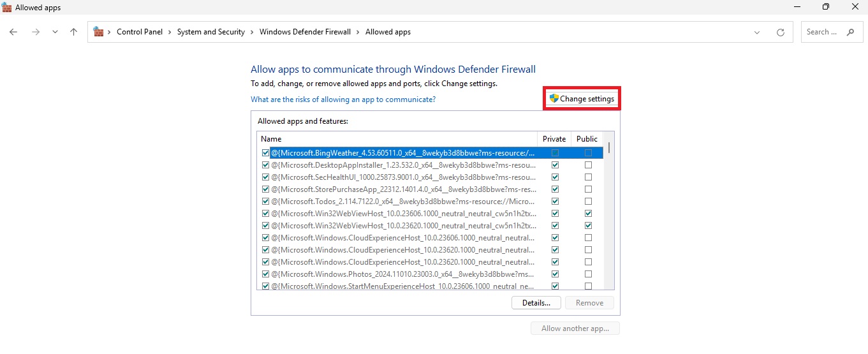868x354 pixels.
Task: Select the Win32WebViewHost_10.0.23606 row text
Action: point(403,214)
